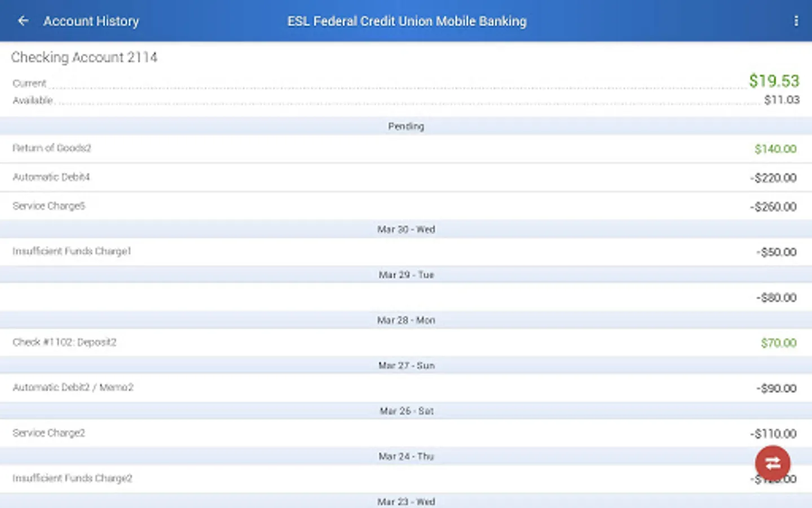This screenshot has height=508, width=812.
Task: Go back with the arrow icon
Action: coord(23,21)
